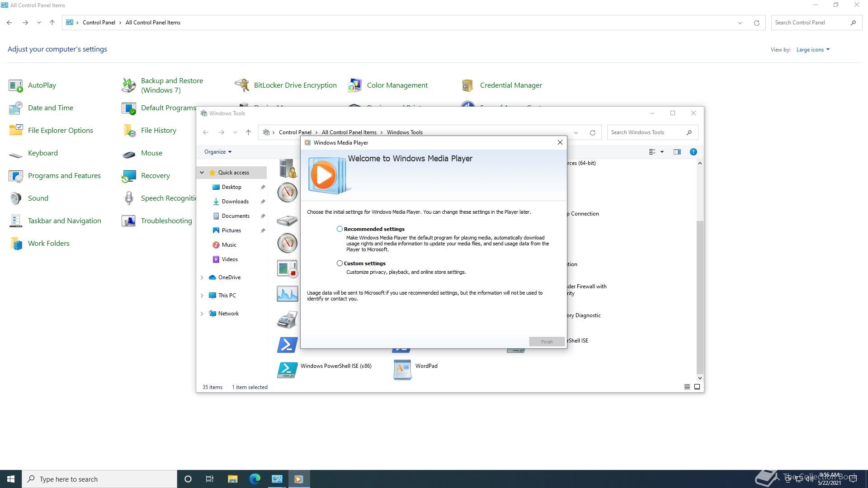Collapse the Quick access section
The height and width of the screenshot is (488, 868).
click(202, 173)
